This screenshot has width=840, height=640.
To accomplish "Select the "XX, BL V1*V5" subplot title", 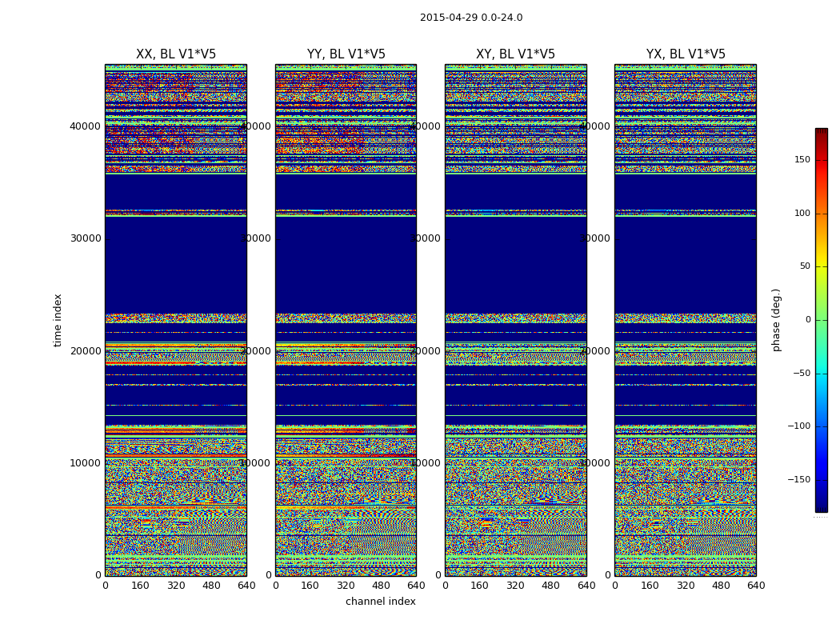I will 176,54.
